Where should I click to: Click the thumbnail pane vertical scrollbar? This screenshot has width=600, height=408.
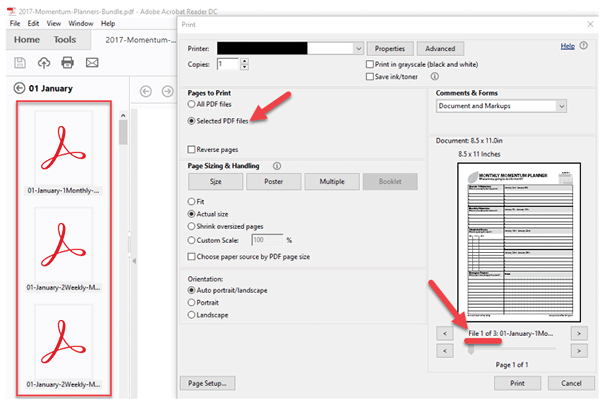coord(123,132)
